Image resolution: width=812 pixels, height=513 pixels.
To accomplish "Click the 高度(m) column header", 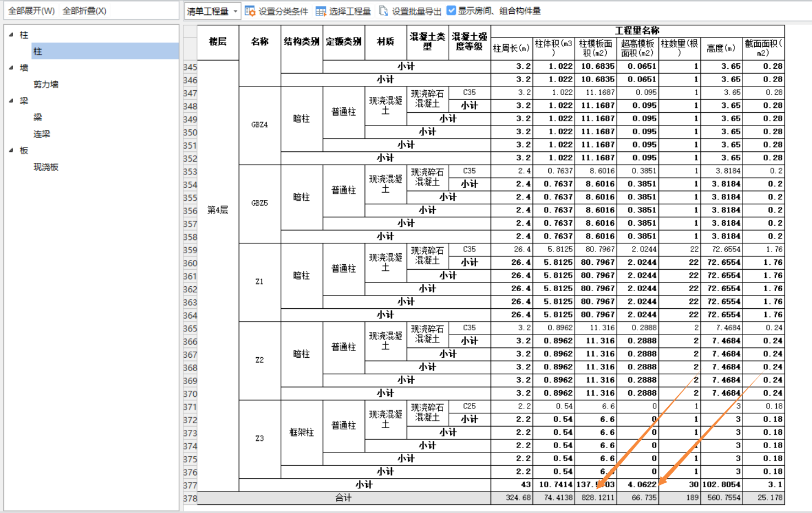I will 721,48.
